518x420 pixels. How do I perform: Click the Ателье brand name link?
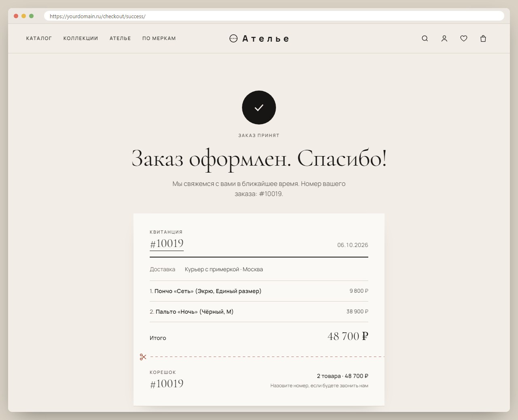coord(265,39)
